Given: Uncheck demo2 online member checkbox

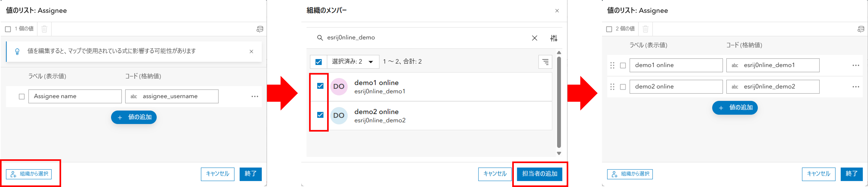Looking at the screenshot, I should [x=320, y=115].
